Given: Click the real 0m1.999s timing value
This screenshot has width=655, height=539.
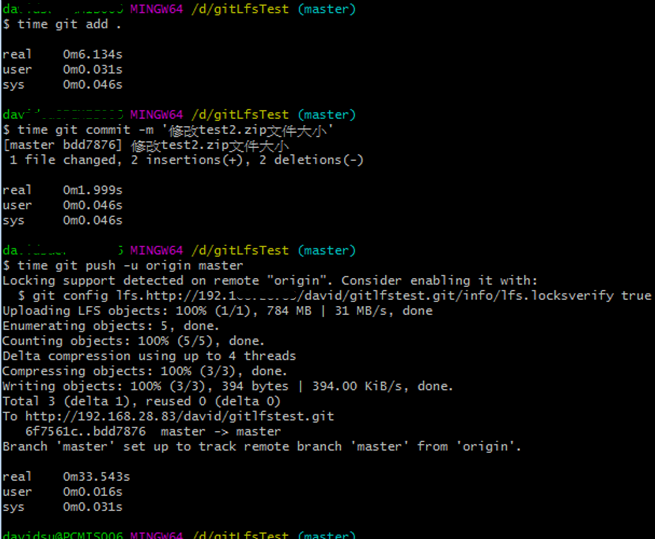Looking at the screenshot, I should (x=92, y=190).
